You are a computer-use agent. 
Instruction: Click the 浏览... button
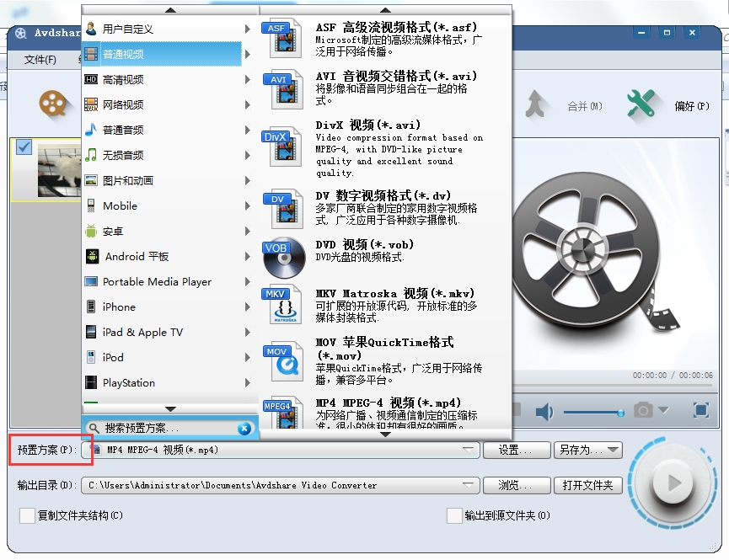pos(517,485)
